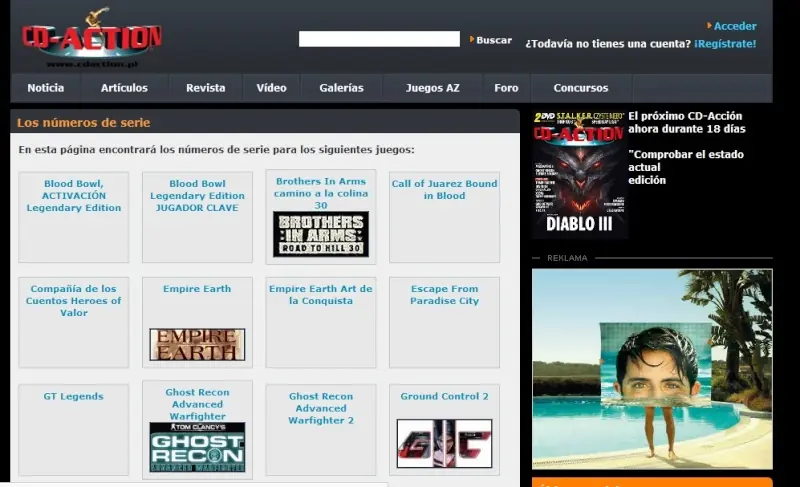The image size is (800, 487).
Task: Click the Buscar search button
Action: [x=494, y=40]
